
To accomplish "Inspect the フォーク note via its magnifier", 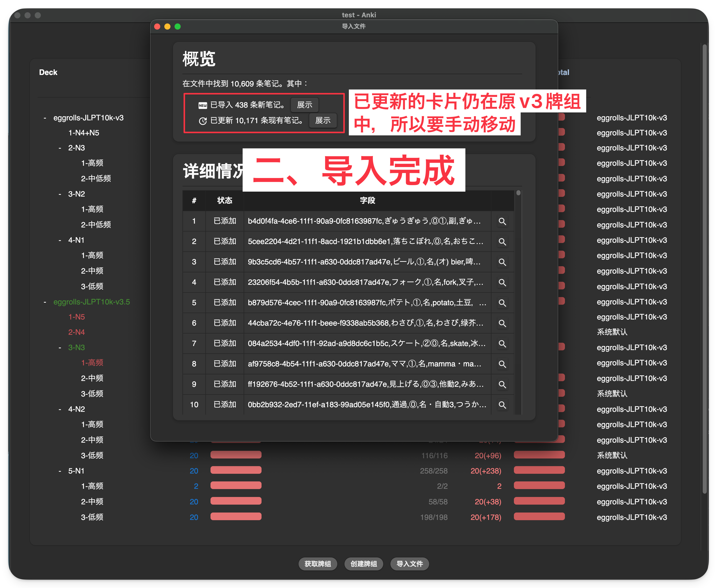I will (502, 283).
